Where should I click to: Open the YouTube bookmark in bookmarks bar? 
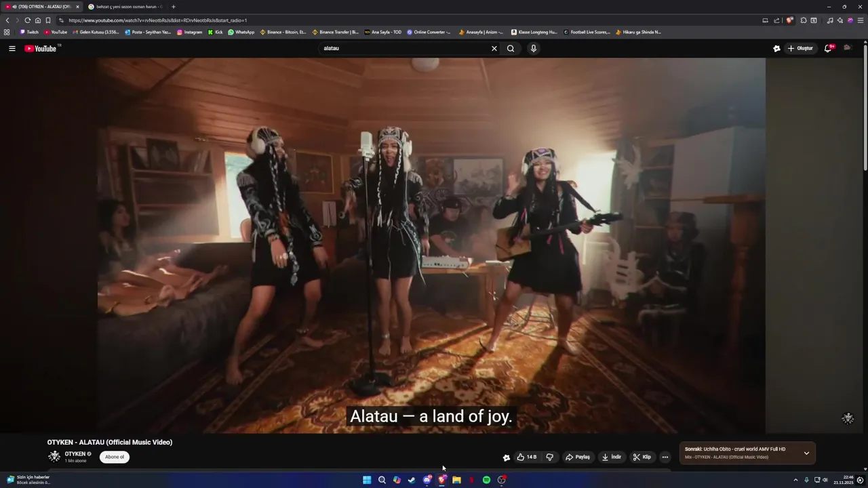click(56, 32)
